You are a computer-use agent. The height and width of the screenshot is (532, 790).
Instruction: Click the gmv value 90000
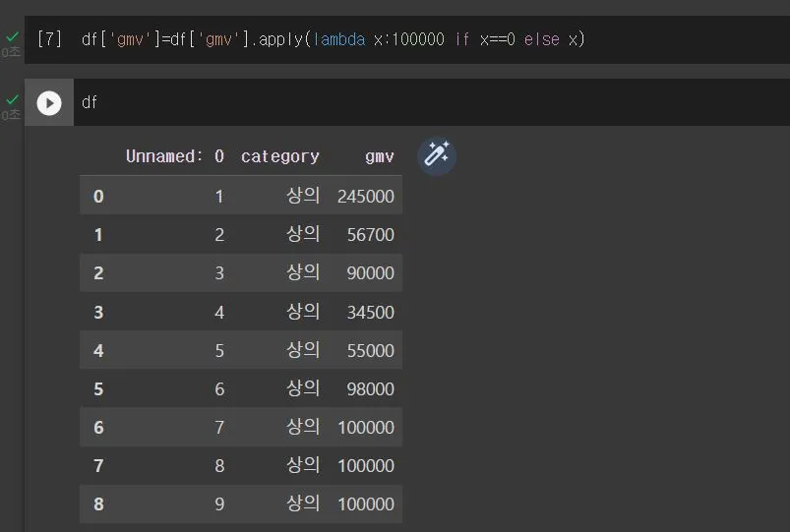coord(370,273)
